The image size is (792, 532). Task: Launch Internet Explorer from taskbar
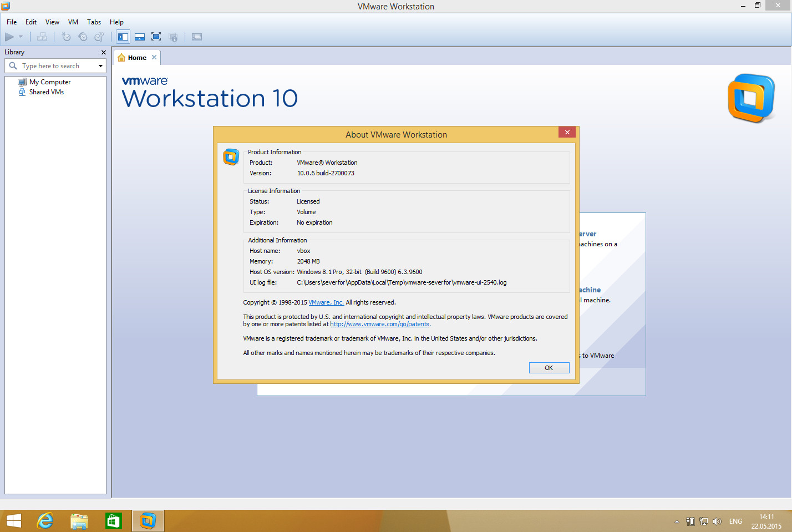click(45, 521)
